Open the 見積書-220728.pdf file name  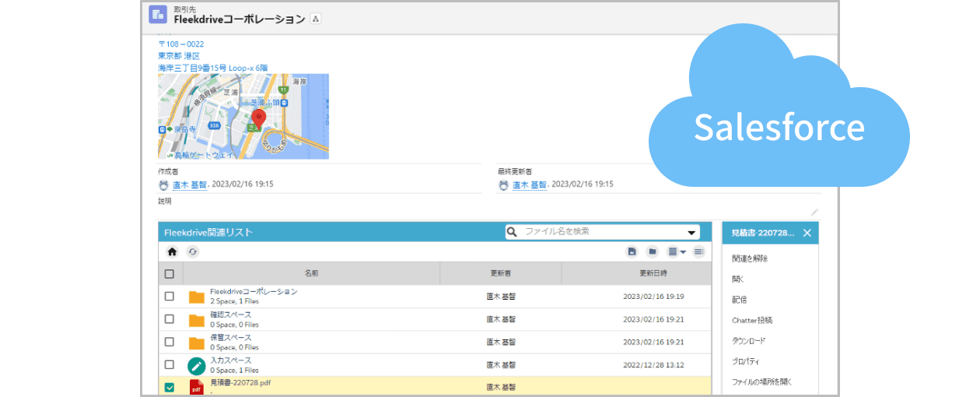pyautogui.click(x=240, y=383)
